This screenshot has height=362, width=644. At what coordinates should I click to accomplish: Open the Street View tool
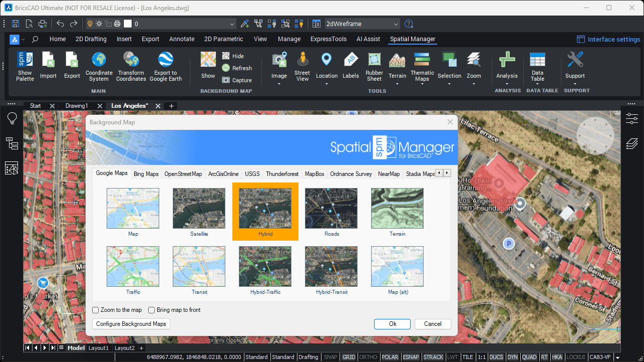point(302,65)
